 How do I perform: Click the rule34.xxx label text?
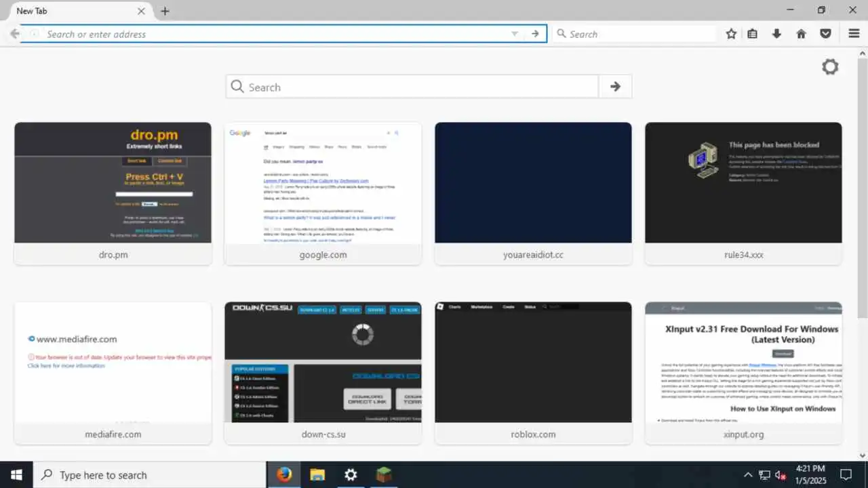(x=743, y=255)
